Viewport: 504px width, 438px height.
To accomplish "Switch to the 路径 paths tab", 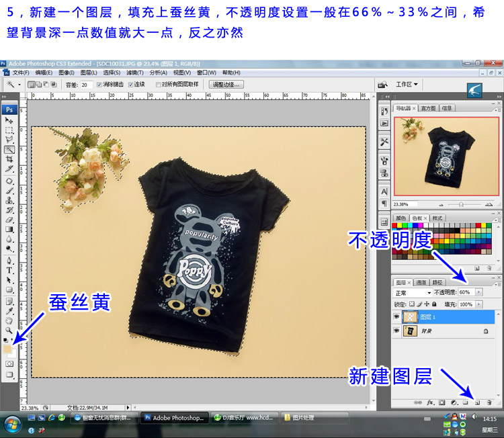I will (x=437, y=282).
